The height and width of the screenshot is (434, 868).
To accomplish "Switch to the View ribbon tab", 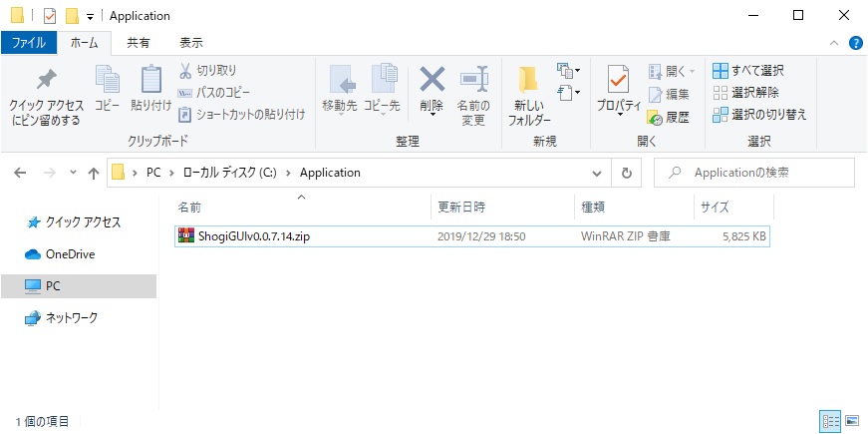I will tap(191, 43).
